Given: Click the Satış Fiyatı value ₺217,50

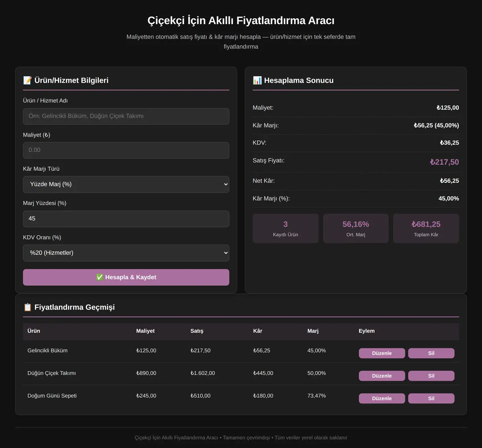Looking at the screenshot, I should (444, 162).
